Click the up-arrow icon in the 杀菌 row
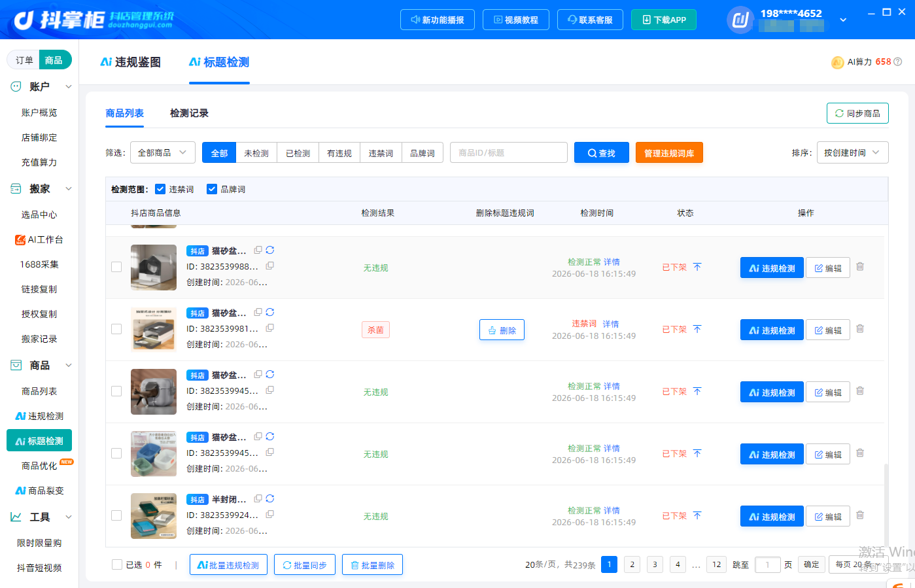This screenshot has width=915, height=588. tap(697, 329)
